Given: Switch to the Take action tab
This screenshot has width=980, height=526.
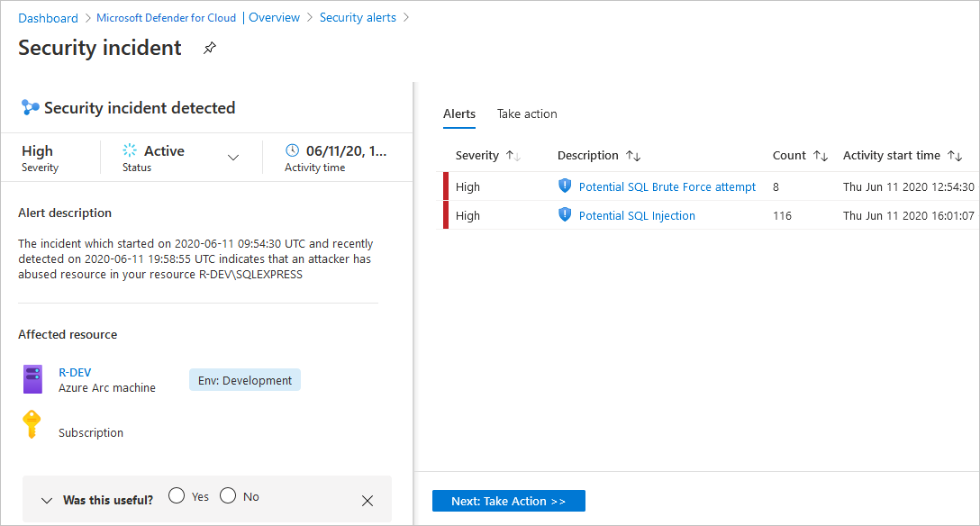Looking at the screenshot, I should pos(527,113).
